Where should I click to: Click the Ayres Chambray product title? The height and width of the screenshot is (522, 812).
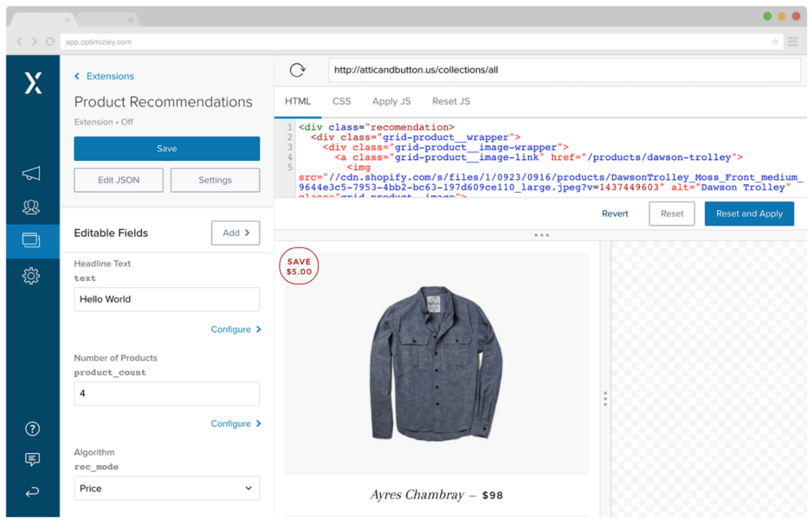pyautogui.click(x=417, y=495)
